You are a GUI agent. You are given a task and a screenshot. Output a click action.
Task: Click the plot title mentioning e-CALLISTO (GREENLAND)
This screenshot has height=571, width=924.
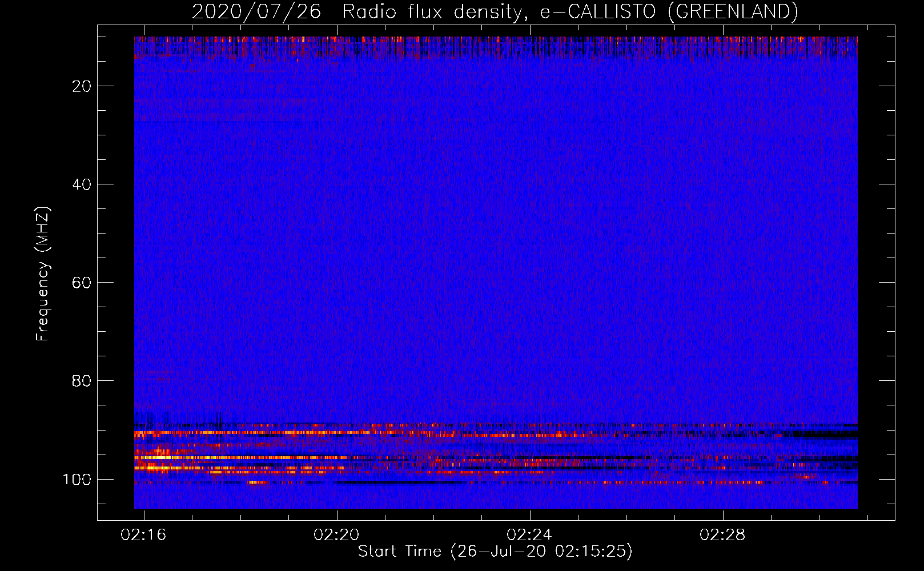pos(495,11)
